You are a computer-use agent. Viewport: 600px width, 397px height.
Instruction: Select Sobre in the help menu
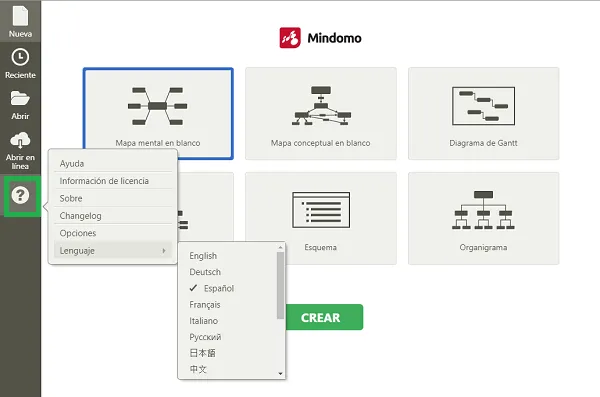(113, 198)
